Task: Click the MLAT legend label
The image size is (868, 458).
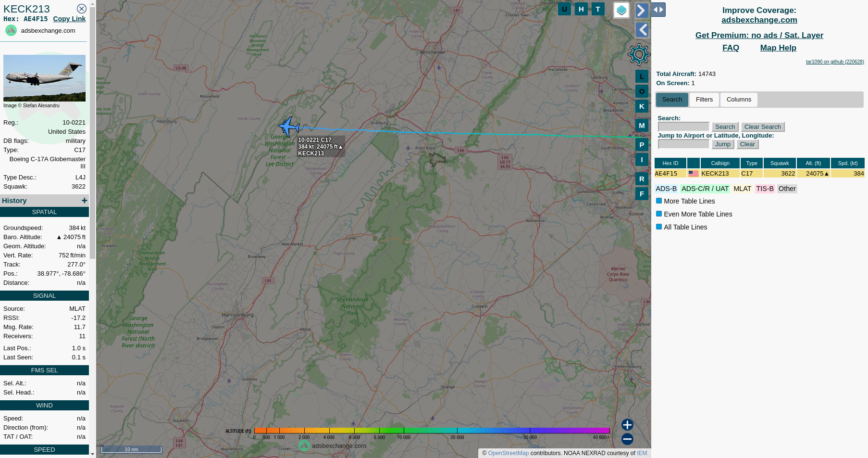Action: (742, 189)
